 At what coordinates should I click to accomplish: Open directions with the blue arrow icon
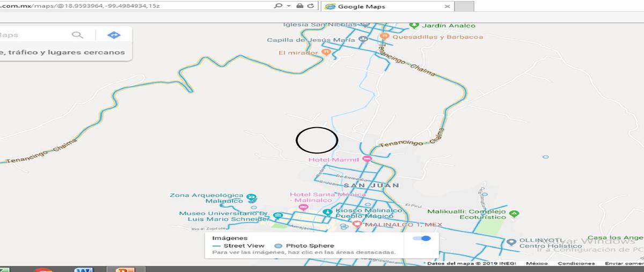coord(114,35)
